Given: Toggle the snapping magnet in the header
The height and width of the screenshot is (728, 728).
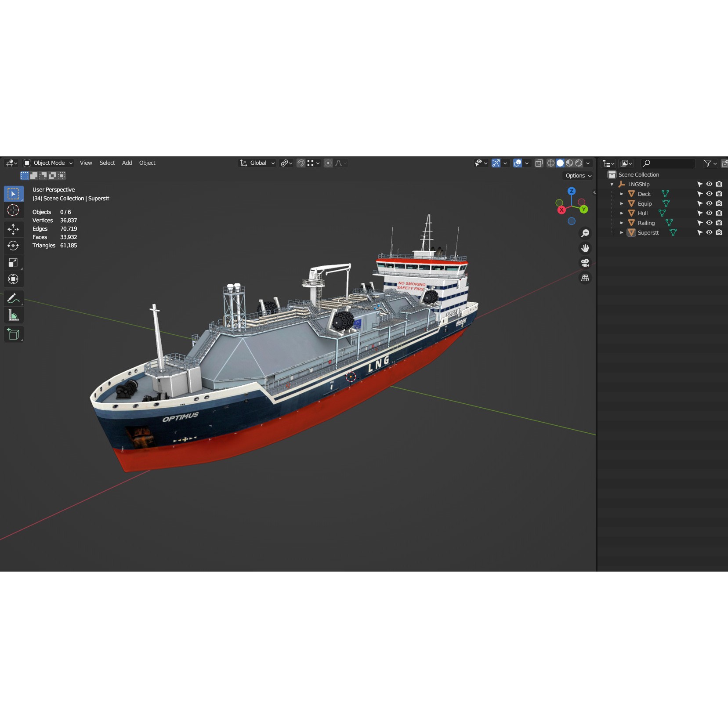Looking at the screenshot, I should [x=301, y=163].
